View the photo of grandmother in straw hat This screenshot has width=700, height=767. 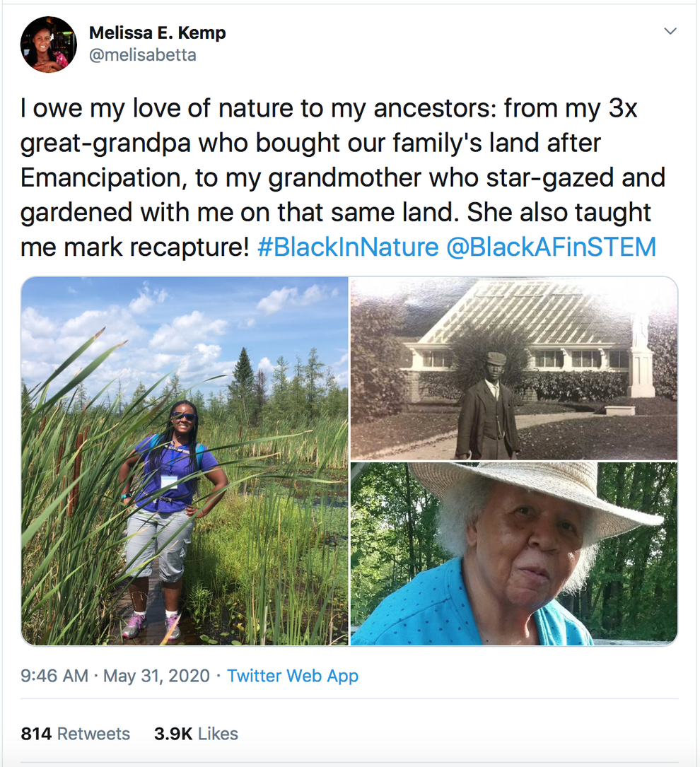click(514, 554)
